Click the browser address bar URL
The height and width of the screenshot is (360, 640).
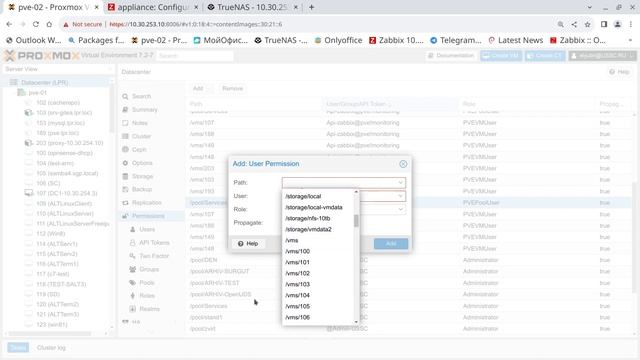click(x=196, y=24)
